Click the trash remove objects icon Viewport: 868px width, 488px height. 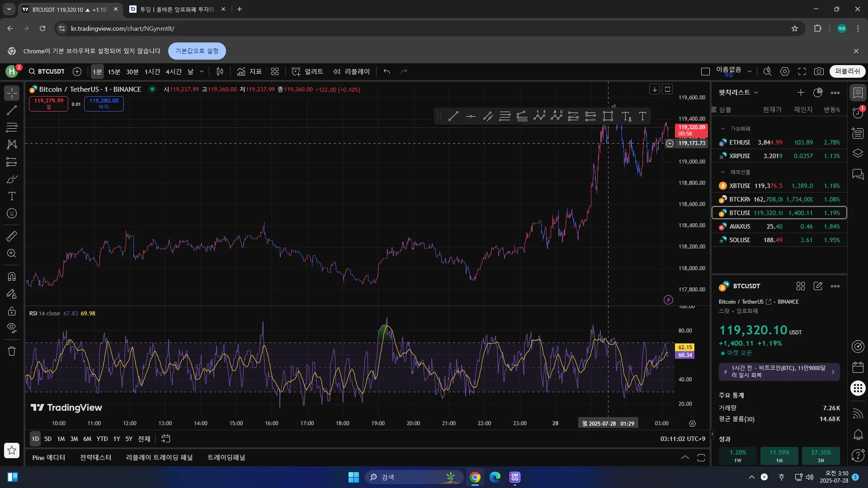click(x=12, y=351)
